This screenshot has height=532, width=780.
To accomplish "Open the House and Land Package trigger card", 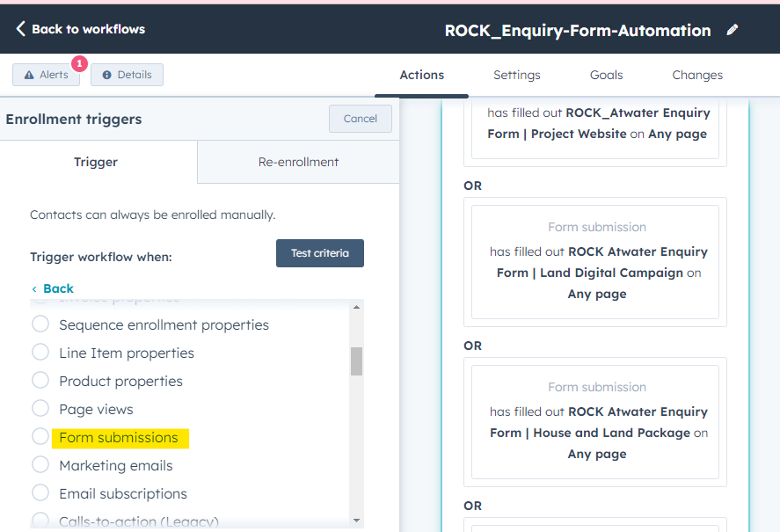I will coord(595,422).
